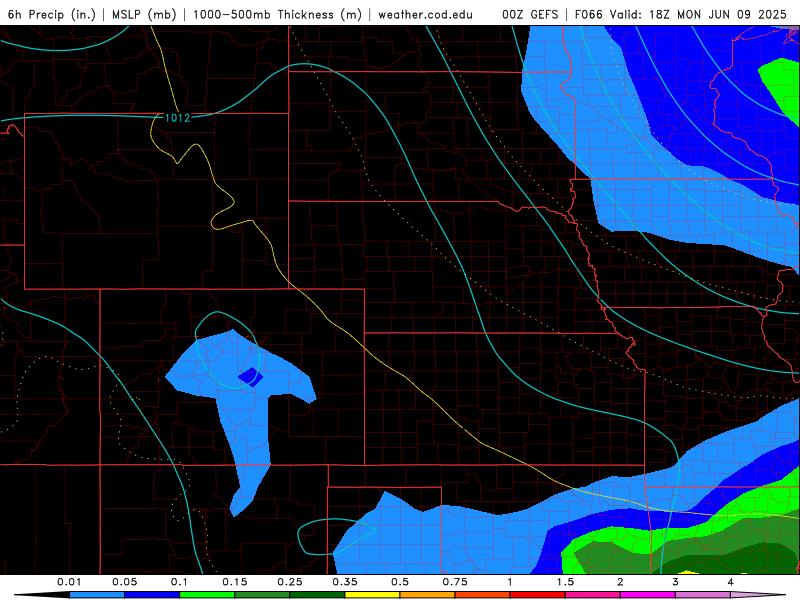The height and width of the screenshot is (600, 800).
Task: Click the 0.15 legend value
Action: click(x=235, y=582)
